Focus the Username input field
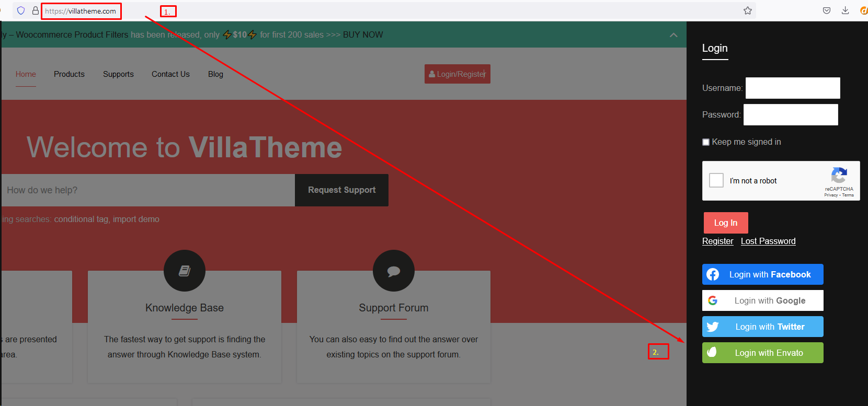The height and width of the screenshot is (406, 868). tap(793, 88)
